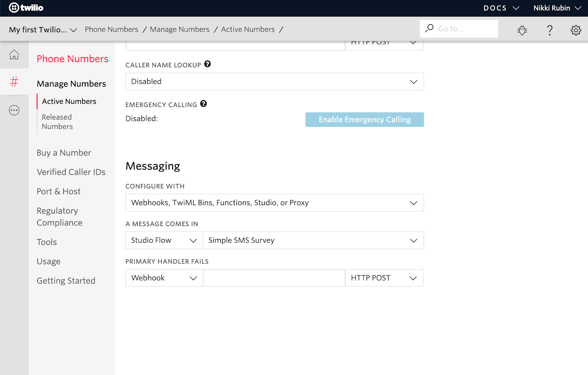Open the Caller Name Lookup Disabled dropdown
The width and height of the screenshot is (588, 375).
(x=275, y=82)
